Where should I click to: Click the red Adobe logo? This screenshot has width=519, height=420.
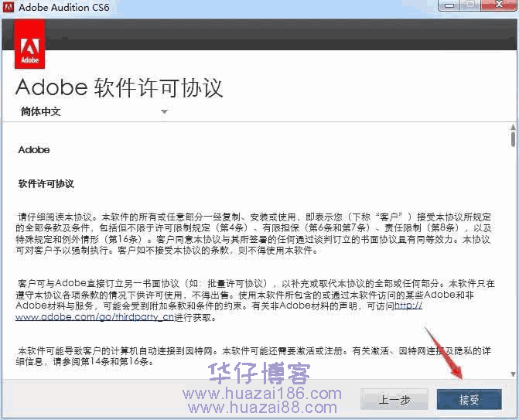coord(30,44)
